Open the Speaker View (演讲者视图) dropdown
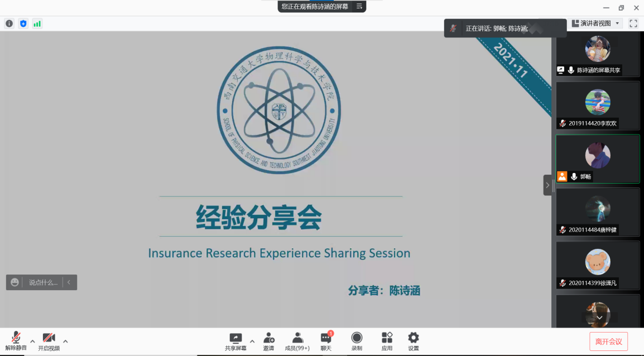The image size is (644, 356). 596,23
